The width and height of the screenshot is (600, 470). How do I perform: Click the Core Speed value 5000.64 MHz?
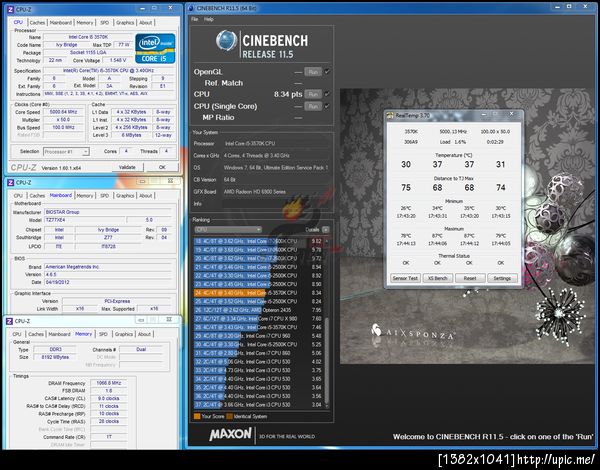pyautogui.click(x=64, y=112)
